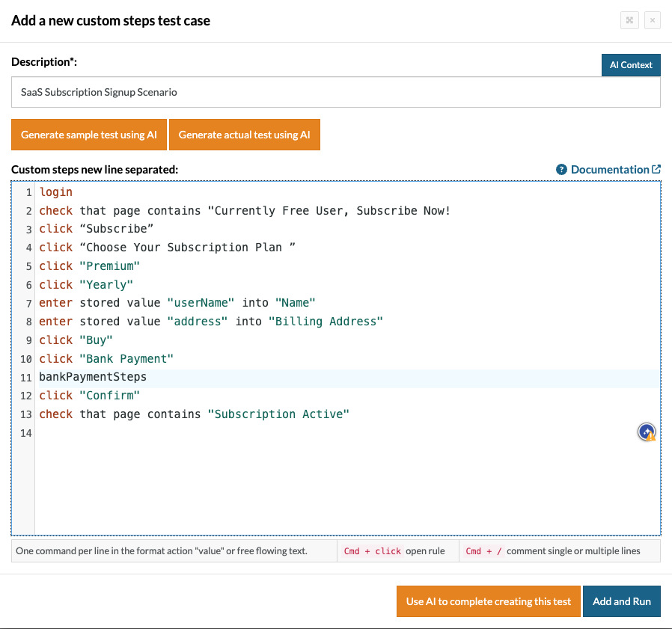672x629 pixels.
Task: Click the Add and Run button
Action: pos(621,601)
